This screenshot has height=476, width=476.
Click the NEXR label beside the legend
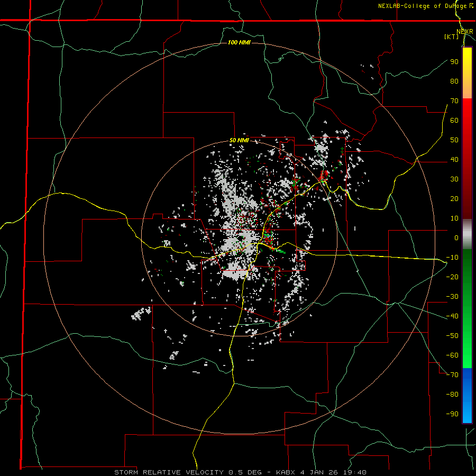[x=464, y=32]
